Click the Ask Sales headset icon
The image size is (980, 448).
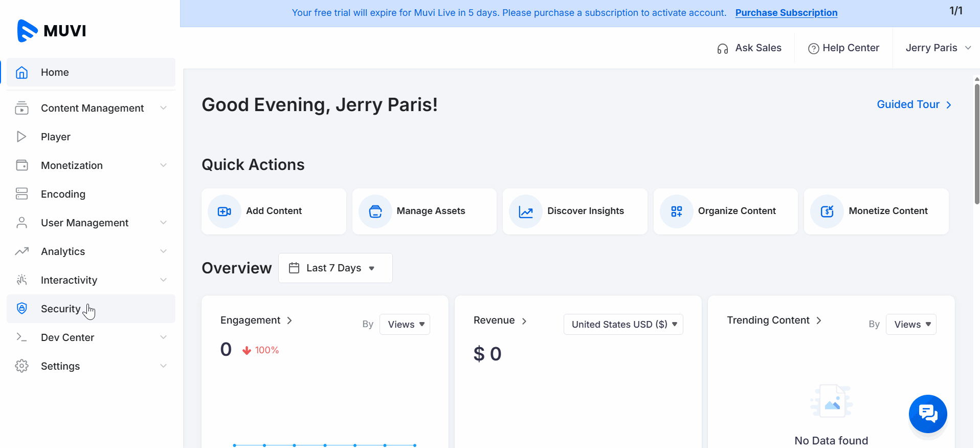[722, 49]
